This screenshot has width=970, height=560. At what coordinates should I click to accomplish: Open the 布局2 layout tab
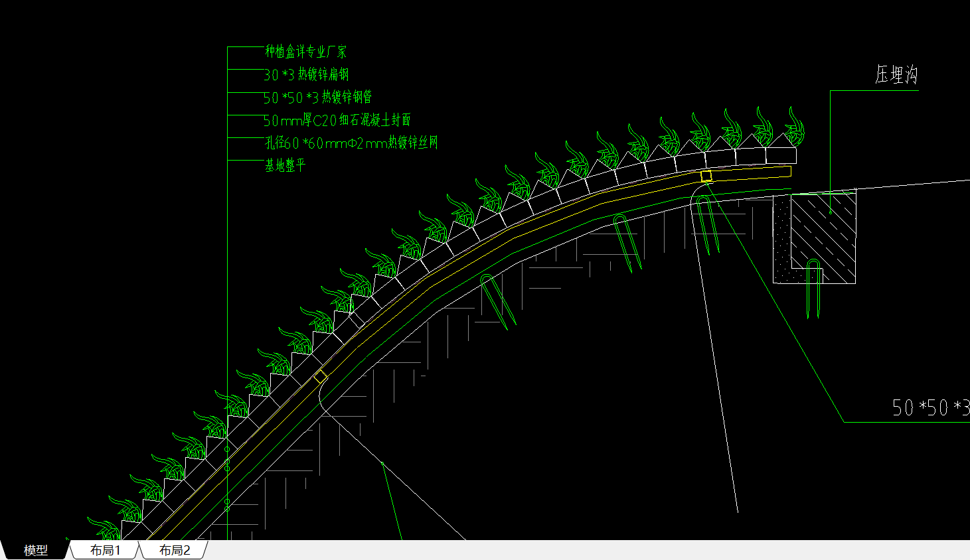point(175,550)
